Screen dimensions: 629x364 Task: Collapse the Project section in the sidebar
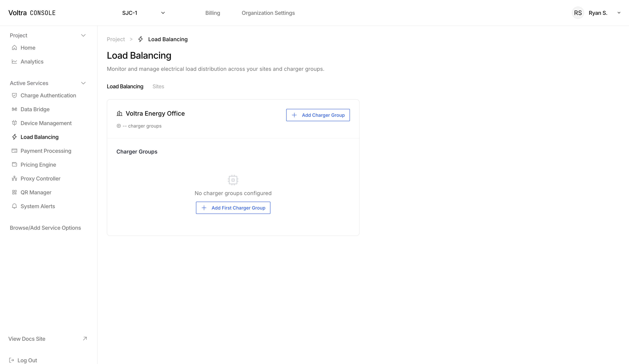83,35
